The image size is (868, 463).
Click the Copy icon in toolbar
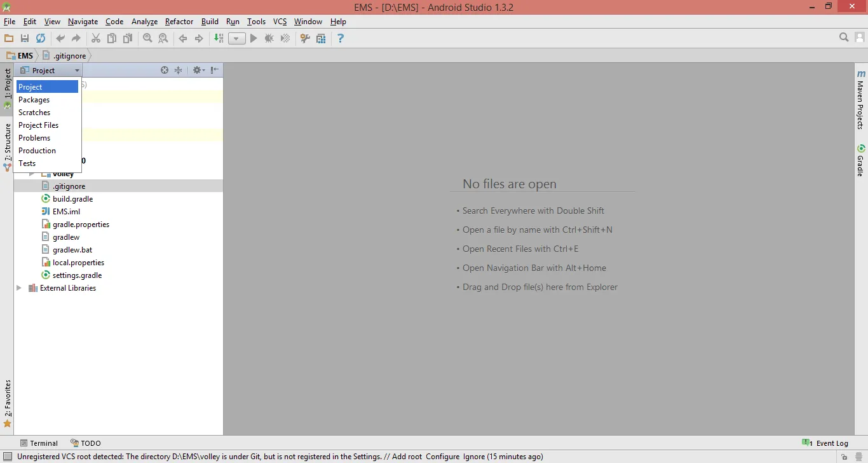coord(112,38)
